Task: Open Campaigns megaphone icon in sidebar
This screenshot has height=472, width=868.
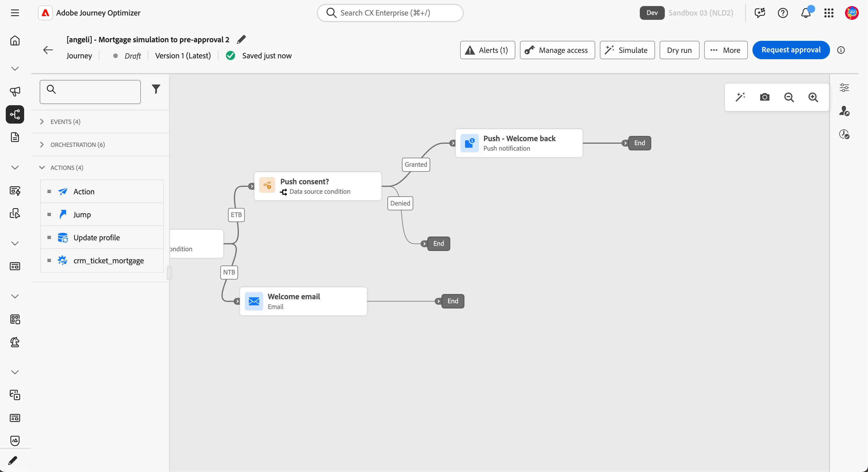Action: point(15,91)
